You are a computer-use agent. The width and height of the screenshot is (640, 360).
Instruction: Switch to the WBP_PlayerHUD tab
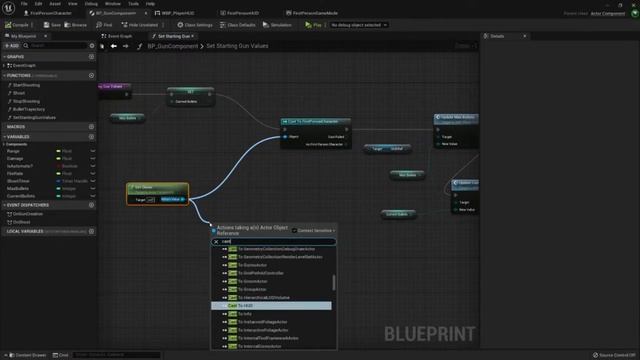click(174, 13)
